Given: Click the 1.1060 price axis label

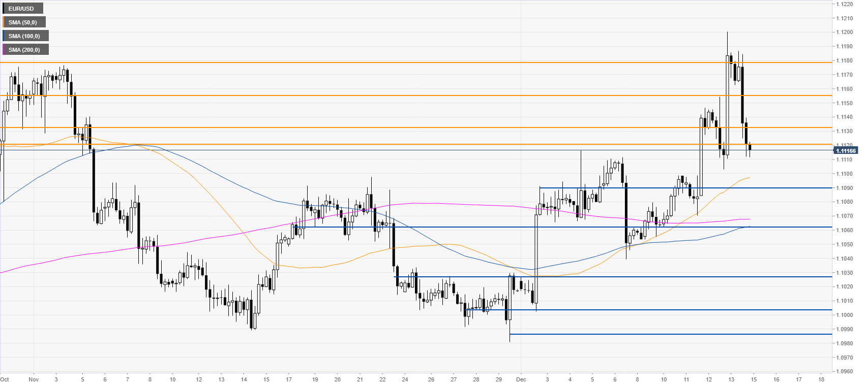Looking at the screenshot, I should (845, 230).
